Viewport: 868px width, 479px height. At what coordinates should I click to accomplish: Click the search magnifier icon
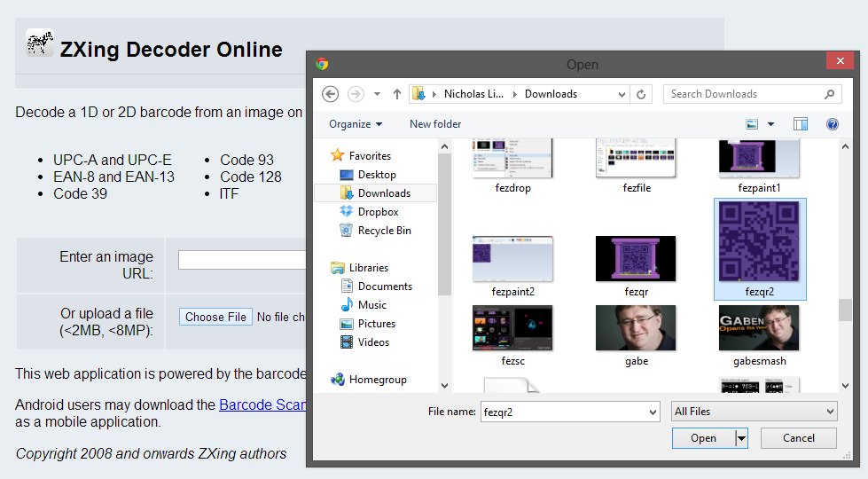pos(829,94)
